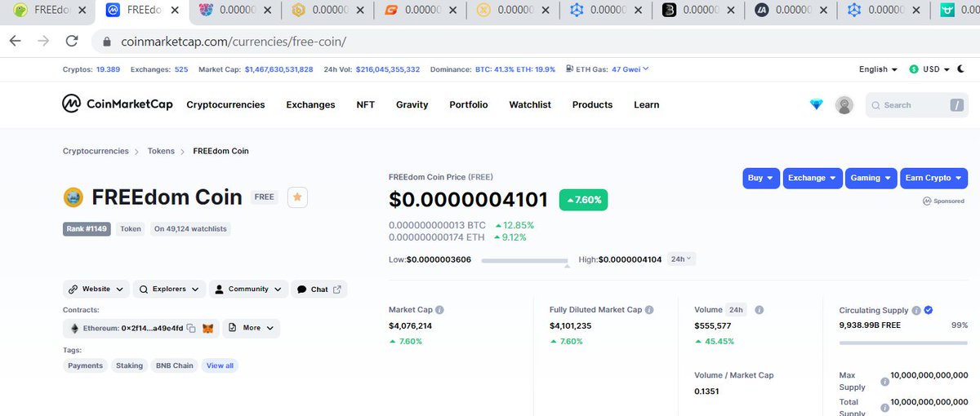Image resolution: width=980 pixels, height=416 pixels.
Task: Click the Market Cap total value link
Action: (278, 69)
